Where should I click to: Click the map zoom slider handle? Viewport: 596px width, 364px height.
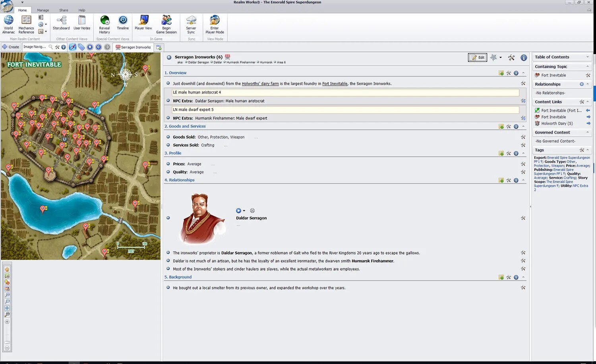(7, 342)
